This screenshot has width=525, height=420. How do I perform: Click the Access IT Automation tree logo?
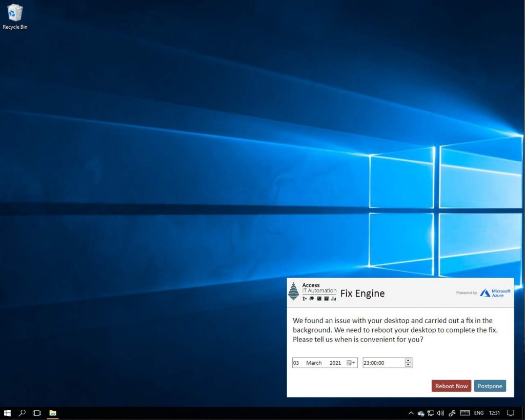tap(294, 291)
